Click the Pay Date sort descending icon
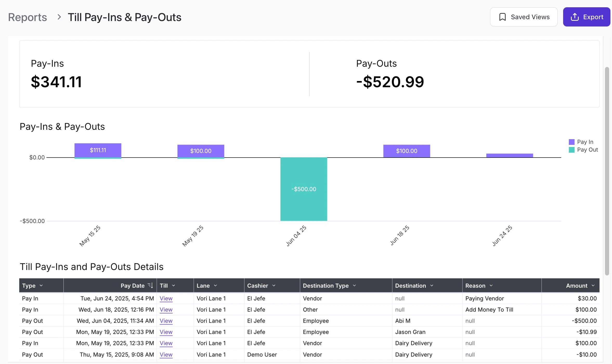The height and width of the screenshot is (364, 612). point(150,285)
